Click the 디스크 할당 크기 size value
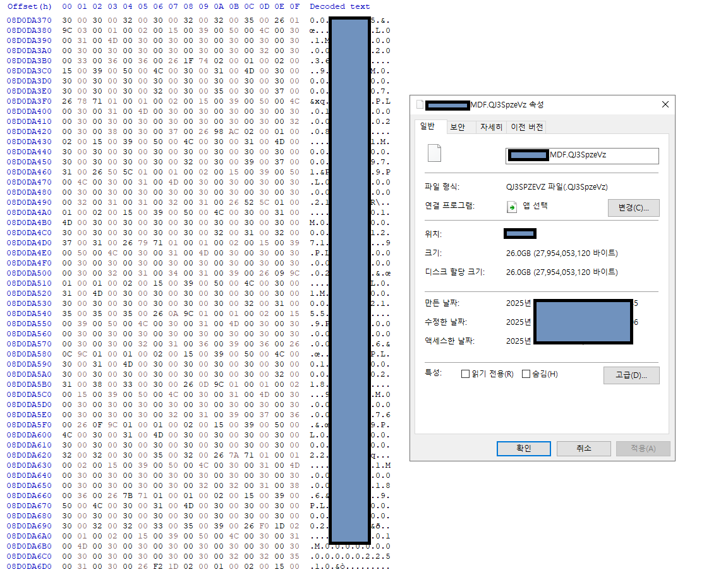This screenshot has width=728, height=572. point(562,272)
